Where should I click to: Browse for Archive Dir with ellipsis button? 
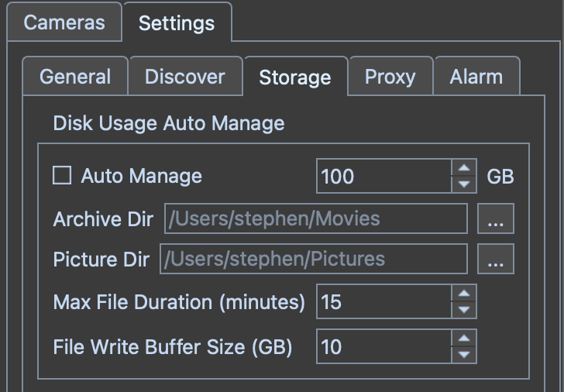[496, 218]
